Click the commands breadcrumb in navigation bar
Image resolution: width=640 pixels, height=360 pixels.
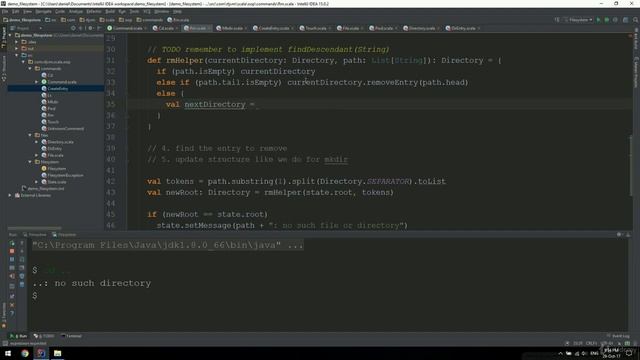[150, 20]
